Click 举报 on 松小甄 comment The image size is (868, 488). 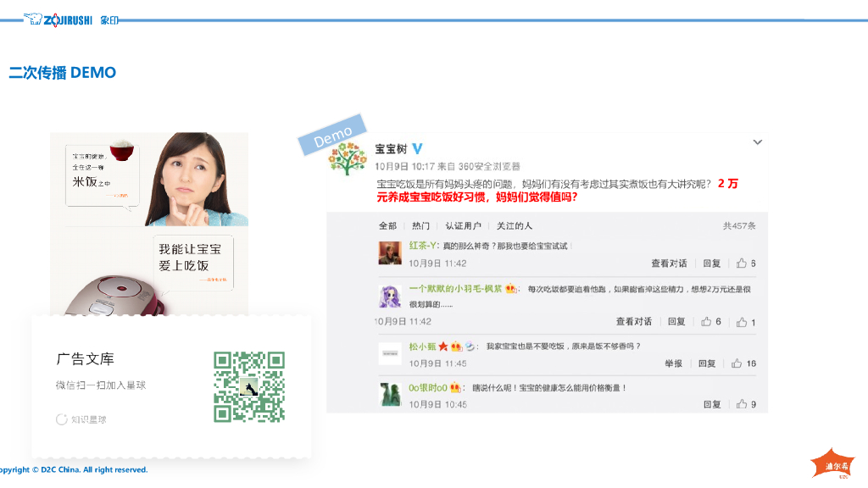click(673, 363)
